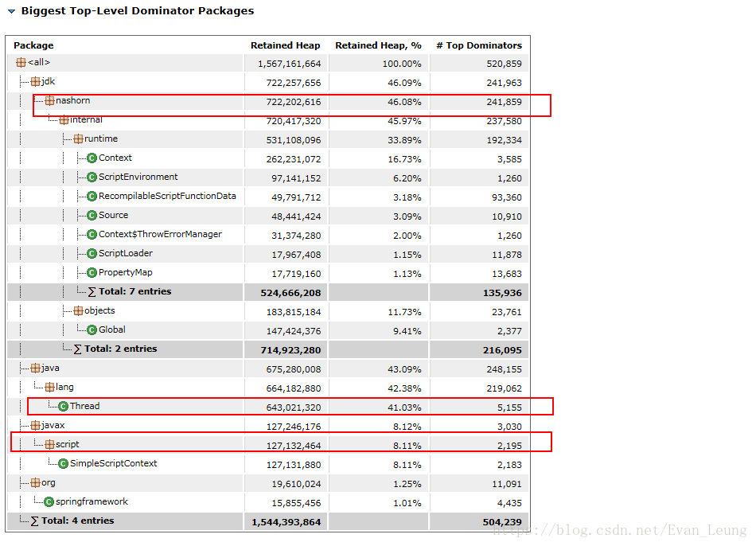Click the runtime package icon
Screen dimensions: 756x546
(78, 139)
